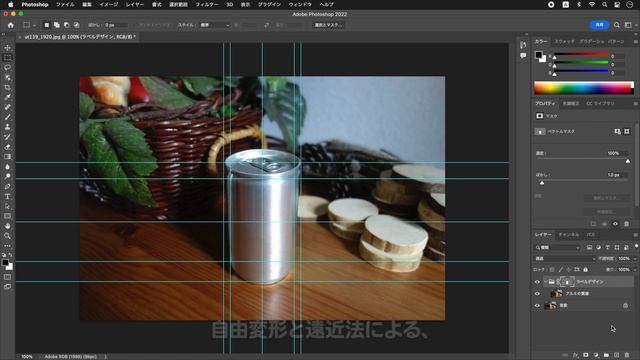
Task: Click the Delete Layer trash icon in Layers panel
Action: point(627,355)
